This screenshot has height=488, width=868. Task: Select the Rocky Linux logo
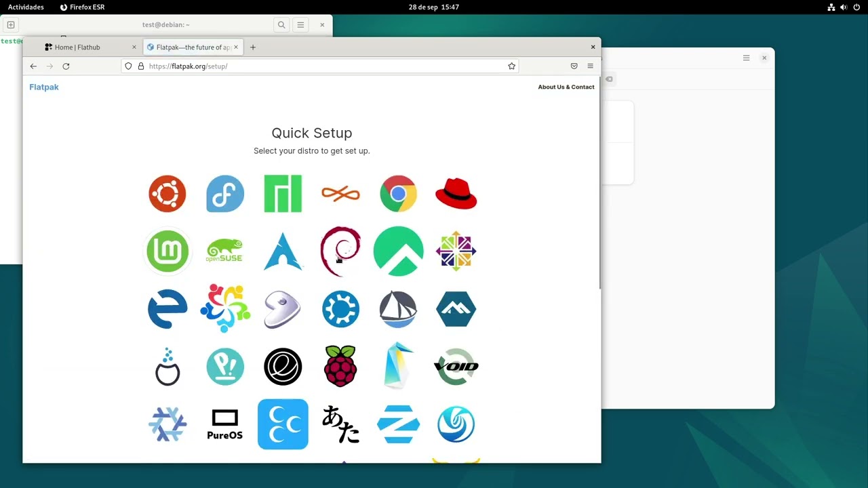(398, 251)
